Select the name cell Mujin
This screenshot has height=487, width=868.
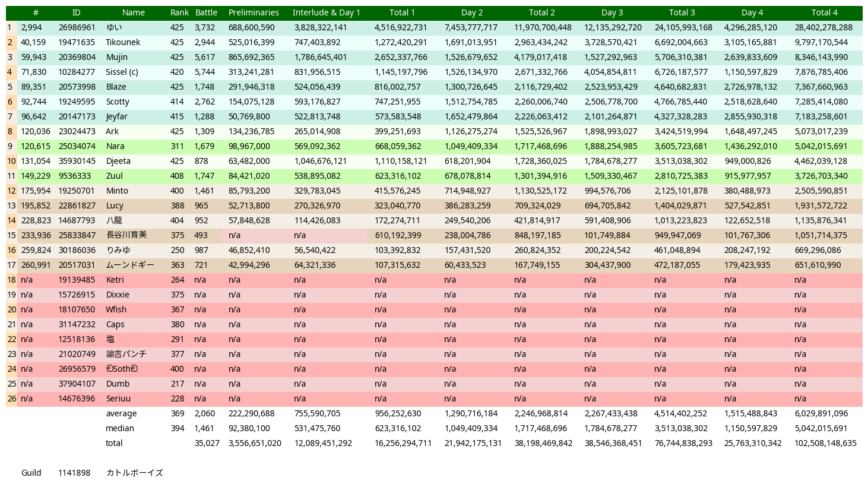(x=116, y=57)
